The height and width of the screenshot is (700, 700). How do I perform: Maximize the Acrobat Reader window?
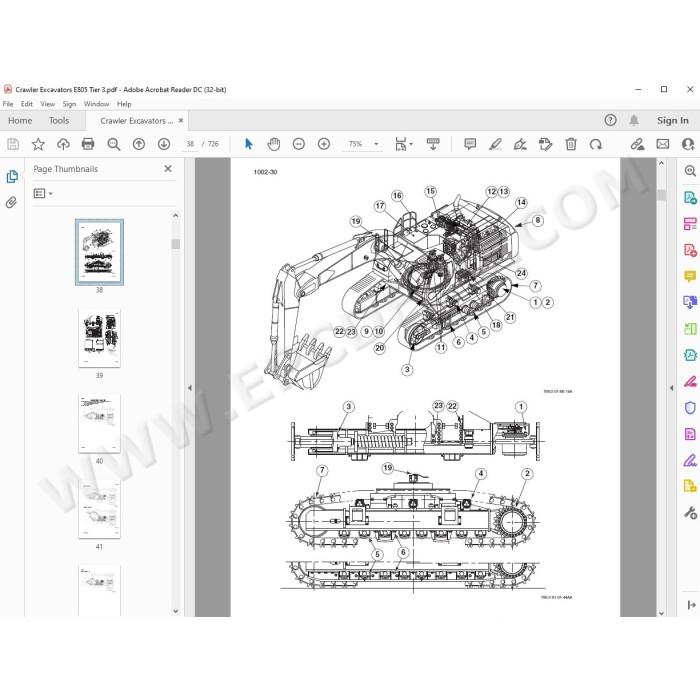664,89
